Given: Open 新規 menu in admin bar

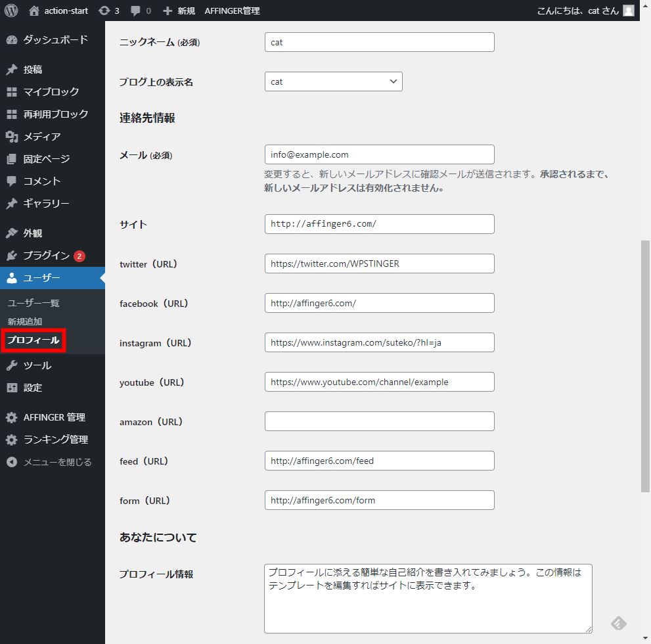Looking at the screenshot, I should 187,11.
